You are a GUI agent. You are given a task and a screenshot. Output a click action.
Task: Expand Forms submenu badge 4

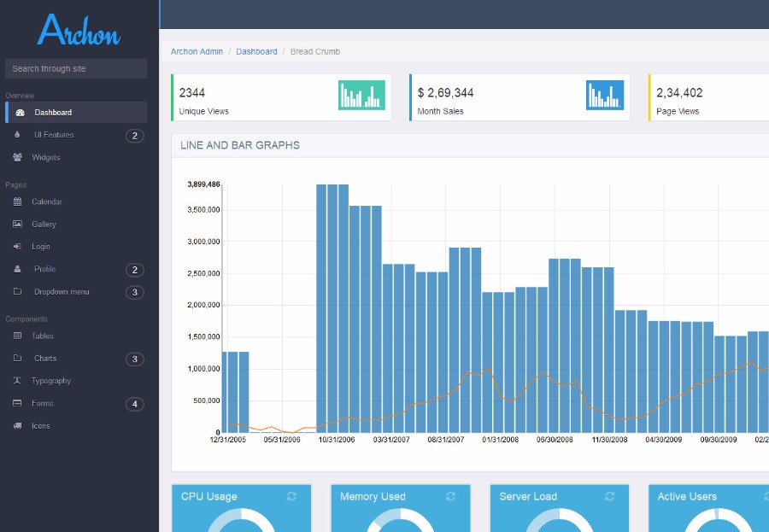coord(135,404)
